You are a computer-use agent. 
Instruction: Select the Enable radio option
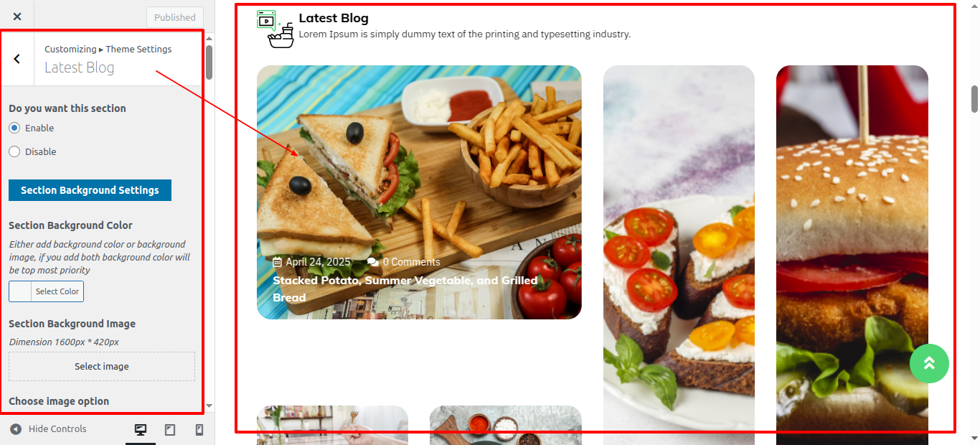[14, 128]
